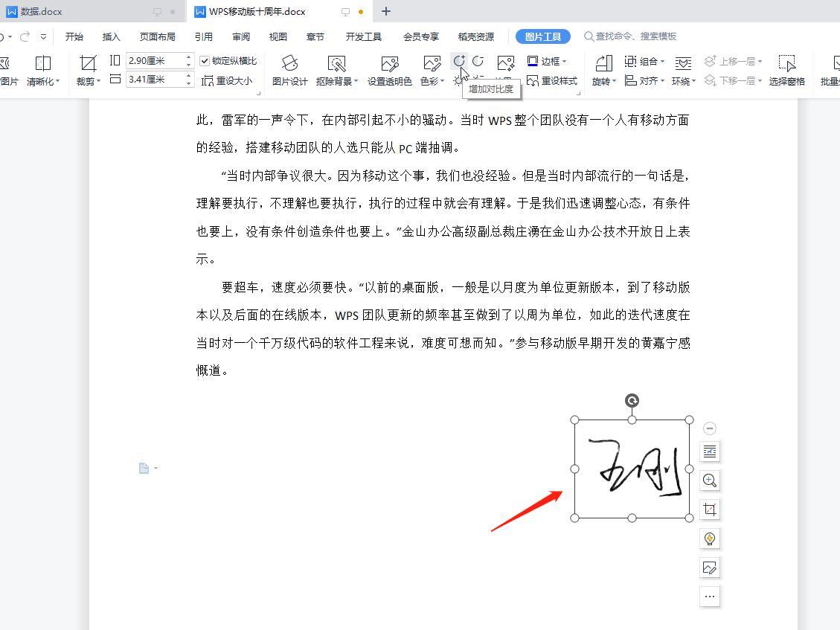This screenshot has height=630, width=840.
Task: Click the floating crop icon beside the image
Action: pyautogui.click(x=710, y=510)
